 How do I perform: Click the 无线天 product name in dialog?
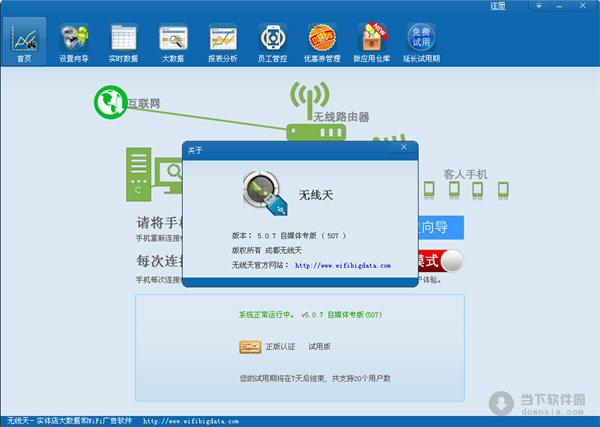click(x=316, y=195)
